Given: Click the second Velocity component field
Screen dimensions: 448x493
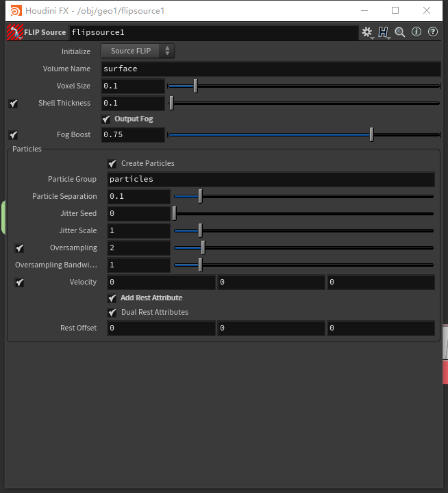Looking at the screenshot, I should pyautogui.click(x=271, y=282).
